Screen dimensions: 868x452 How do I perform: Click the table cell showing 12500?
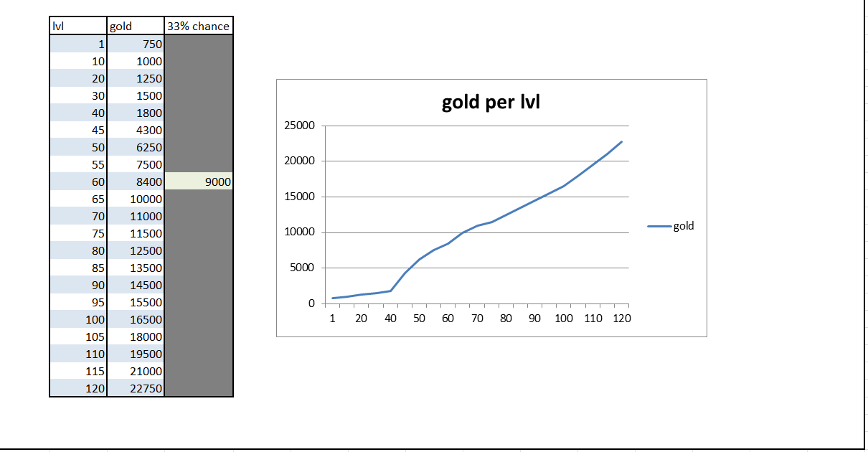click(136, 250)
